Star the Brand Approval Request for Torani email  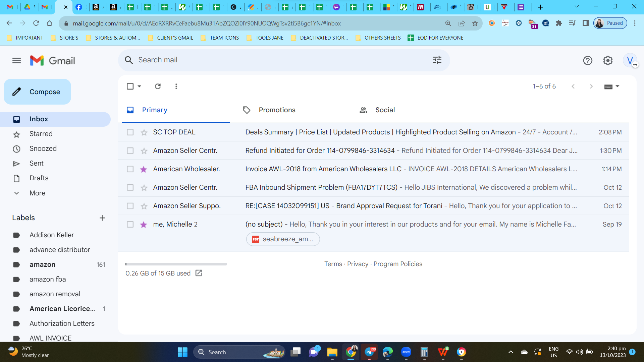click(x=144, y=206)
